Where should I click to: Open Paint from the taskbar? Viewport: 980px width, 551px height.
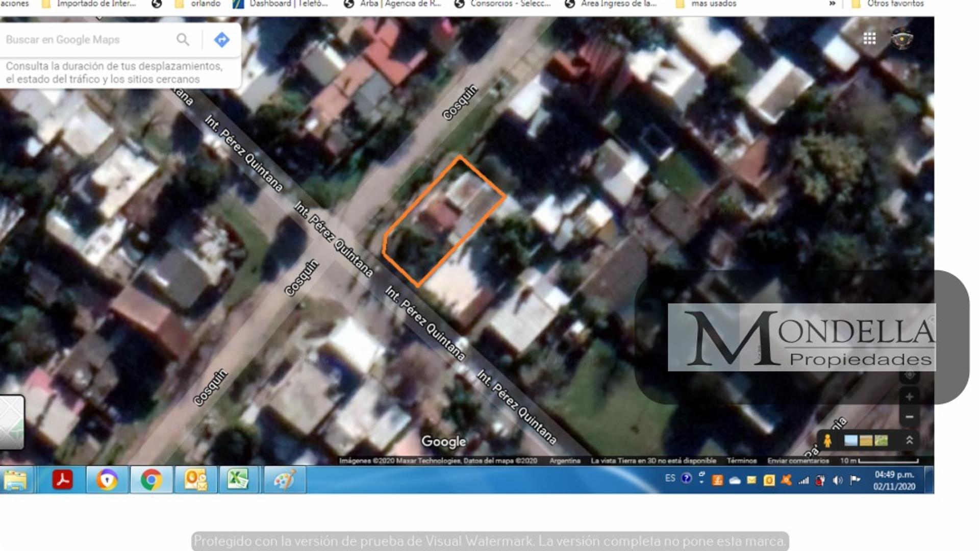click(286, 480)
